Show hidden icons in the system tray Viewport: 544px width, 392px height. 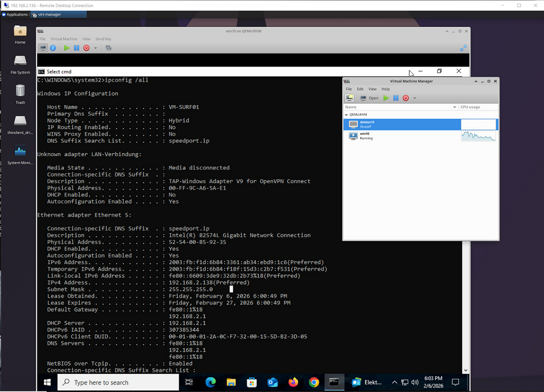point(394,382)
